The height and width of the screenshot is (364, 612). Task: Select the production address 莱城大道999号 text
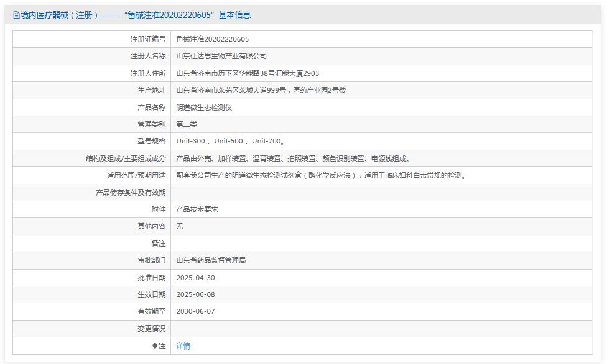[x=262, y=90]
